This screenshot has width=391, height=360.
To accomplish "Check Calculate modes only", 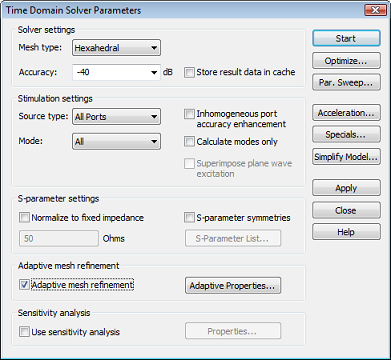I will coord(189,142).
